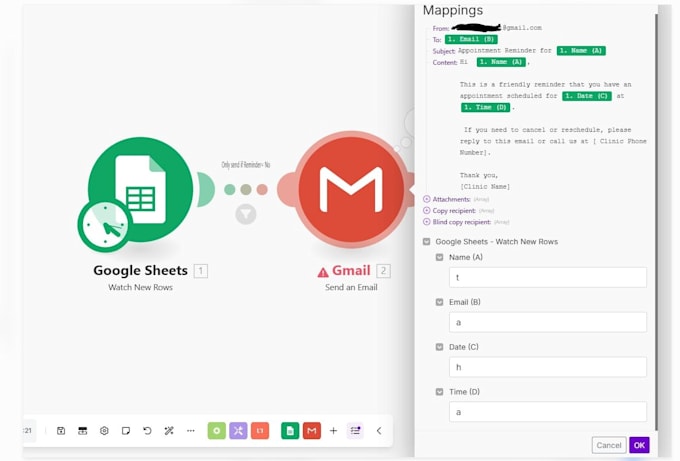
Task: Click the scenario inputs icon in the toolbar
Action: [82, 431]
